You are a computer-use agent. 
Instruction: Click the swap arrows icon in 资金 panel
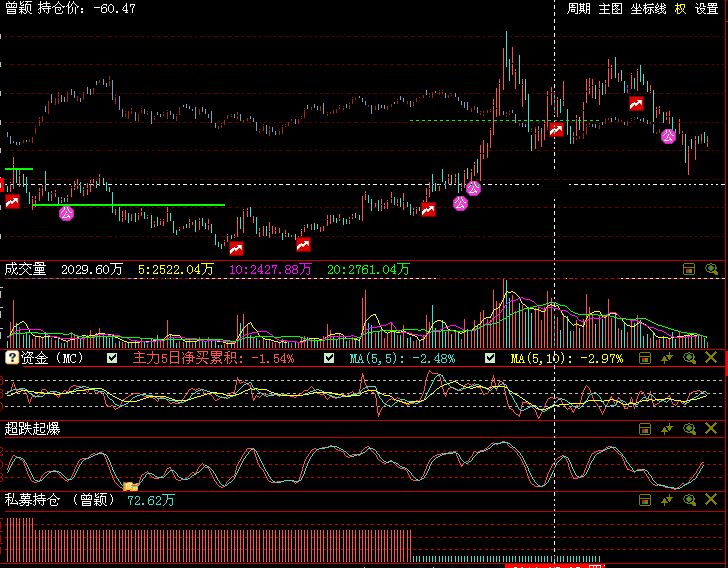pyautogui.click(x=667, y=358)
